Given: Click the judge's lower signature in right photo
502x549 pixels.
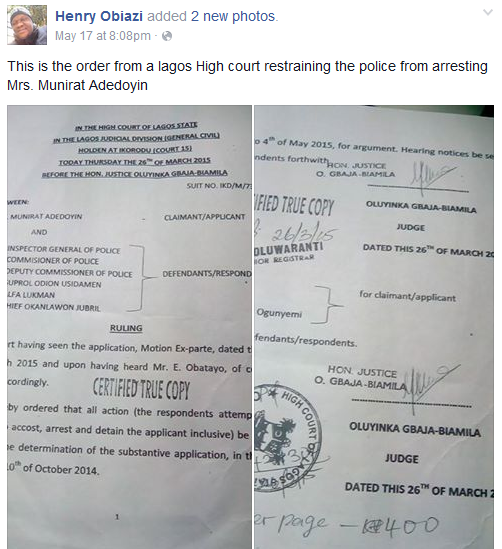Looking at the screenshot, I should (431, 383).
